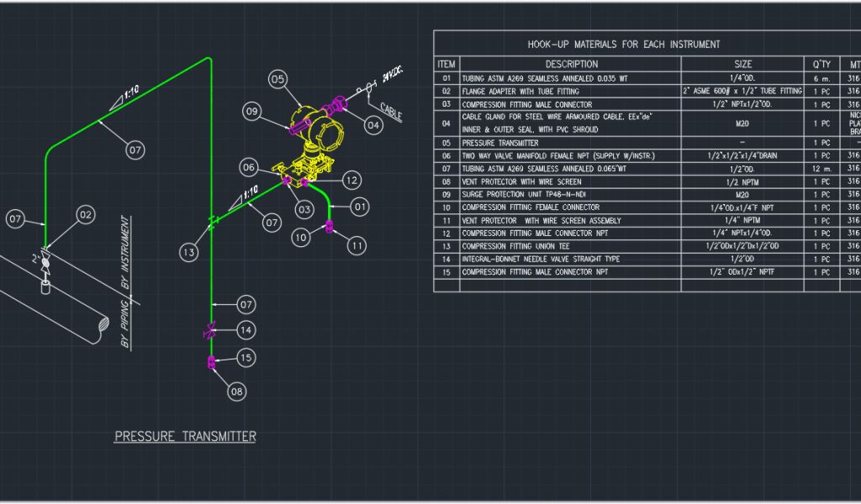The image size is (861, 504).
Task: Select balloon 08 at the bottom of tubing
Action: 237,391
